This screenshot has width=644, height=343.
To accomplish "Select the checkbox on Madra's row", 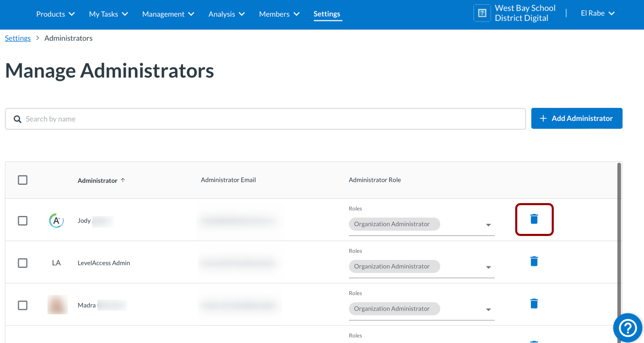I will point(22,305).
